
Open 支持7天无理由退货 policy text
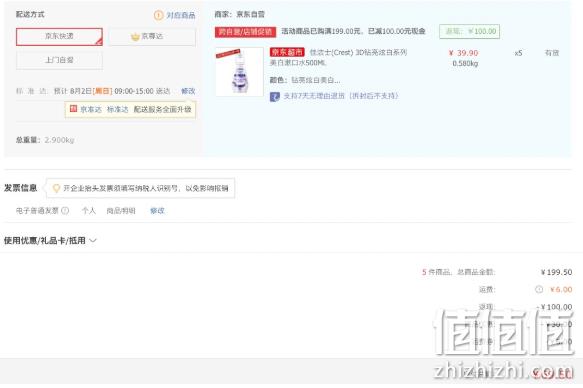[x=341, y=96]
